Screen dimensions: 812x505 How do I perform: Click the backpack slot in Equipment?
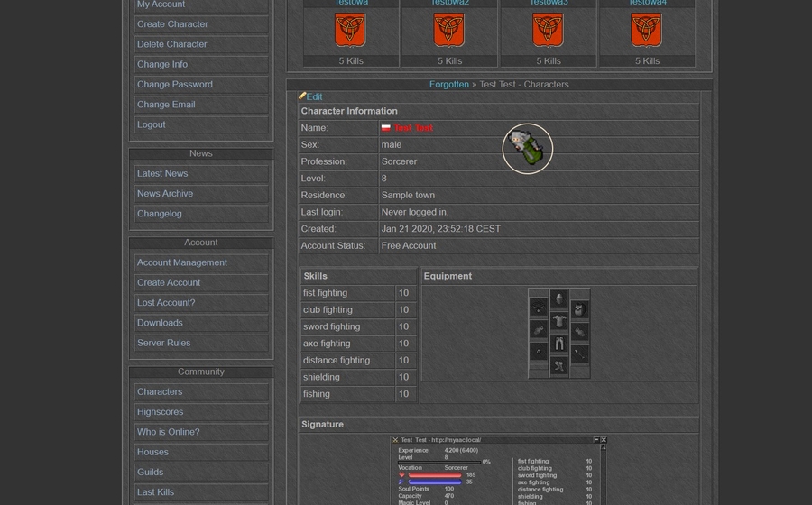point(580,309)
